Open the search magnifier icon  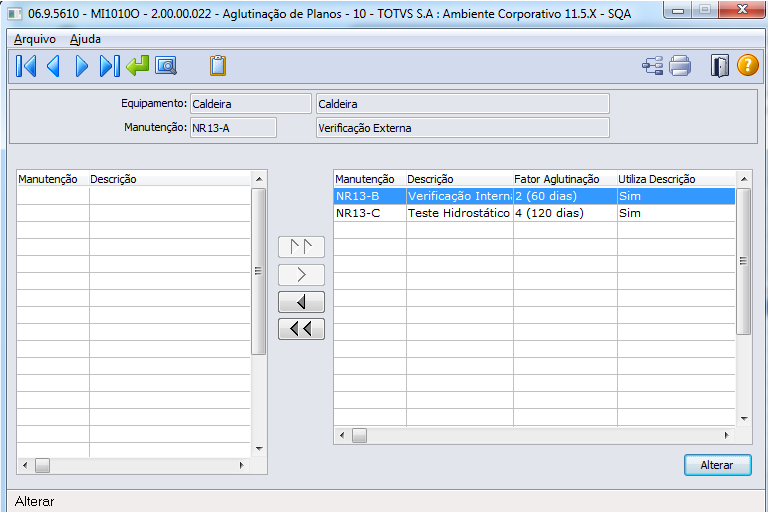pyautogui.click(x=166, y=66)
